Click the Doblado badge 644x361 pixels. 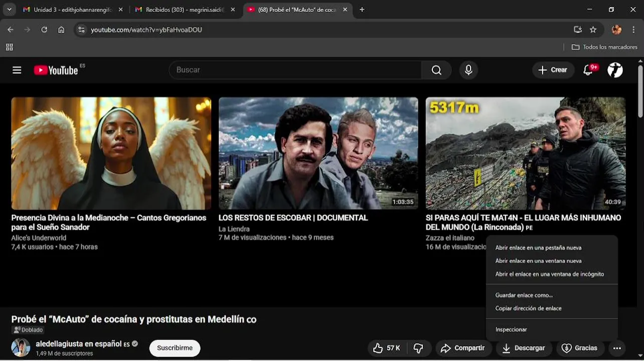tap(29, 330)
